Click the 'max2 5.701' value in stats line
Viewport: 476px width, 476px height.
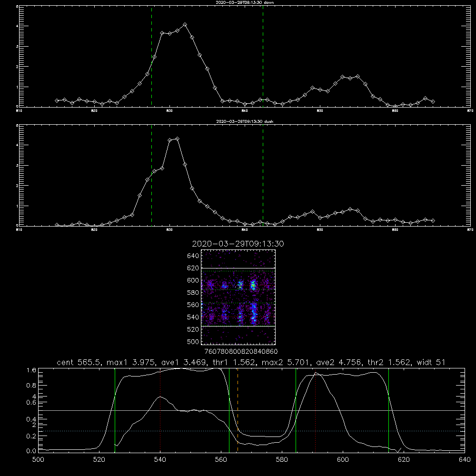(x=286, y=362)
